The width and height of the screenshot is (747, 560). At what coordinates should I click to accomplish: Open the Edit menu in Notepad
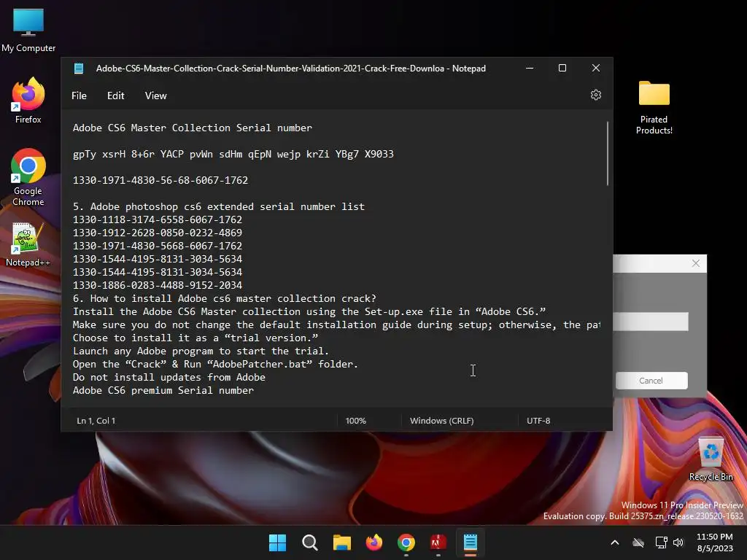[x=116, y=96]
